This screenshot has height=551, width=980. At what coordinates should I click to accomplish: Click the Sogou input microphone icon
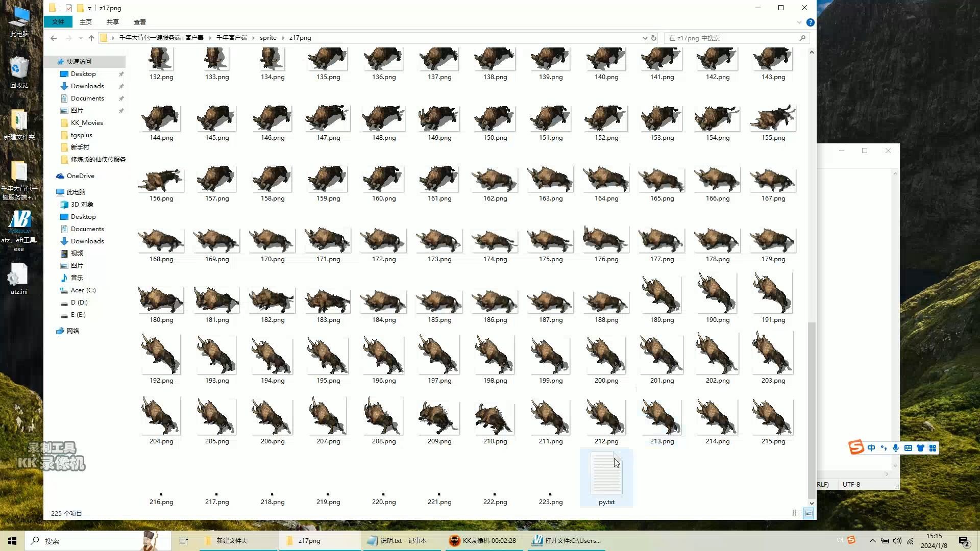coord(896,448)
